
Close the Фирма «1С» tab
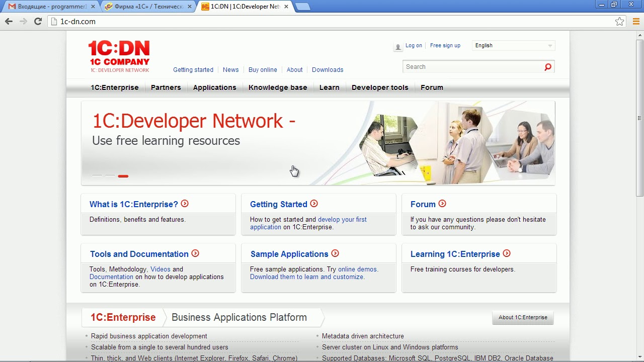click(x=190, y=7)
